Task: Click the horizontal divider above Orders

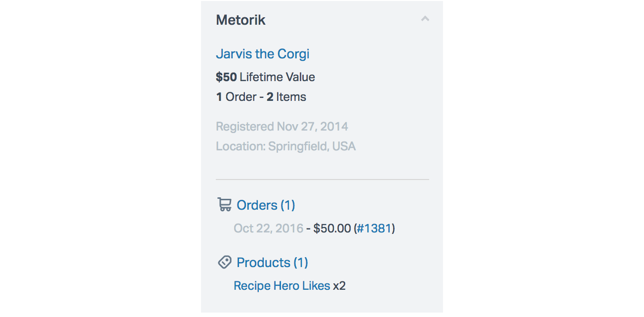Action: (322, 179)
